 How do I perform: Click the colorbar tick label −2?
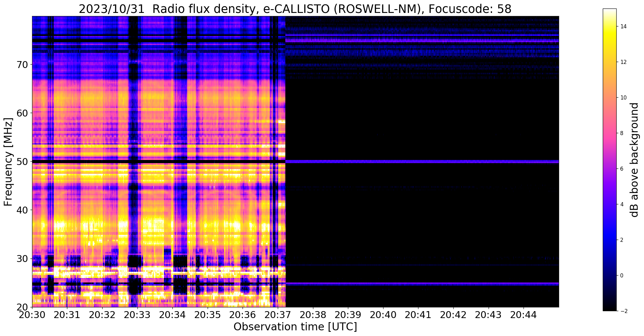tap(623, 311)
